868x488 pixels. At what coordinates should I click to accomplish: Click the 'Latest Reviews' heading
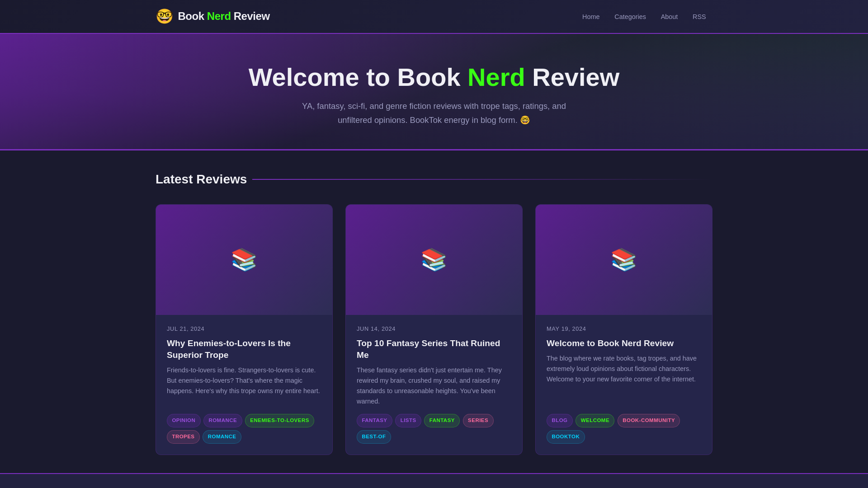[x=201, y=179]
